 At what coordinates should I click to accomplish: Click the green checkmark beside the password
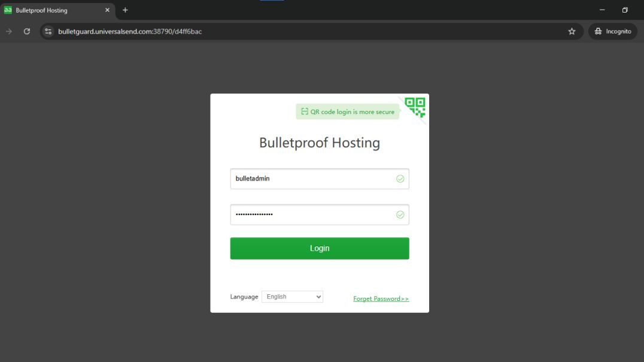pyautogui.click(x=400, y=214)
